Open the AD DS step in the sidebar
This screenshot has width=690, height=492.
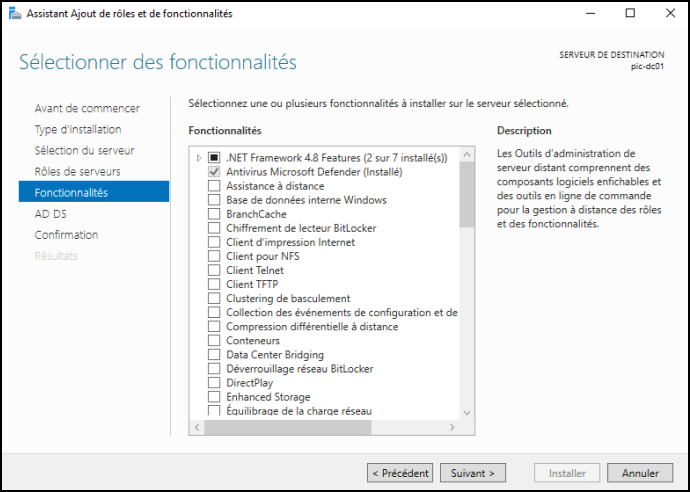click(x=51, y=214)
